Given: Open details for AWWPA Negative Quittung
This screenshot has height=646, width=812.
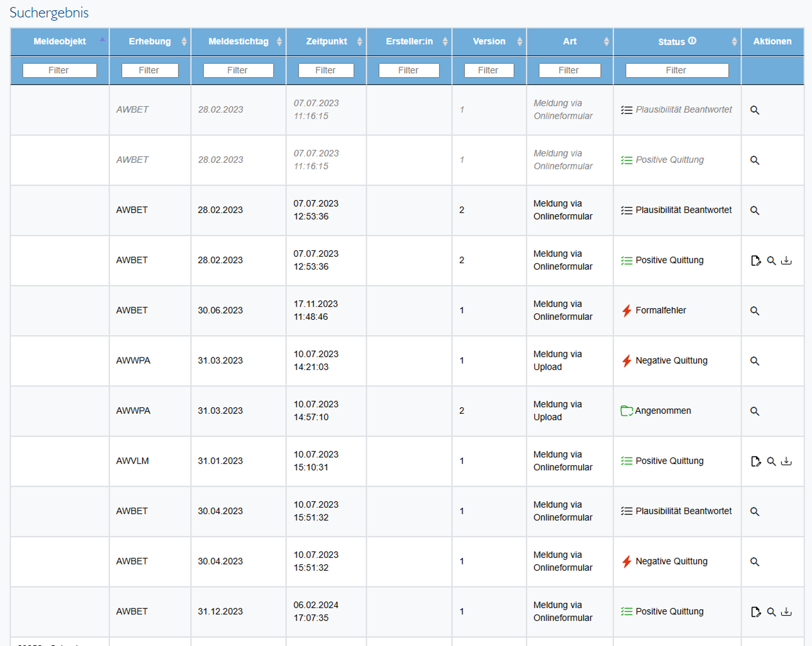Looking at the screenshot, I should point(754,361).
